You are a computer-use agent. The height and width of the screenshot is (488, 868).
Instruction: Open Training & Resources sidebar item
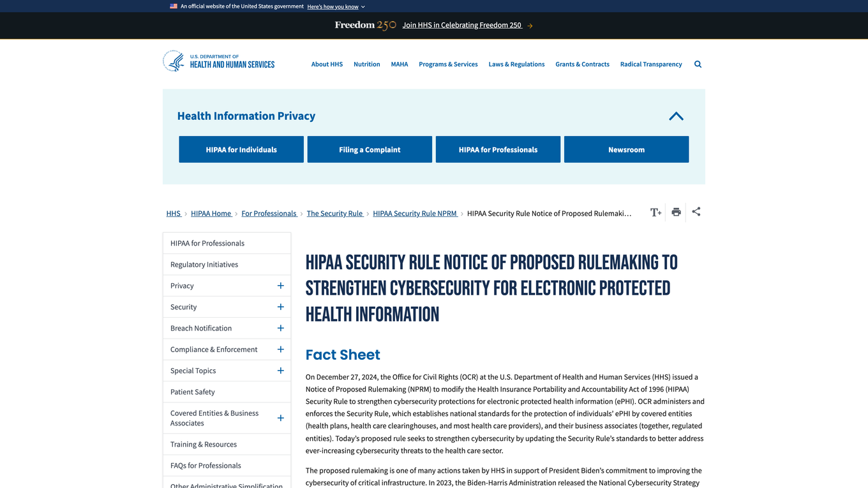coord(227,445)
